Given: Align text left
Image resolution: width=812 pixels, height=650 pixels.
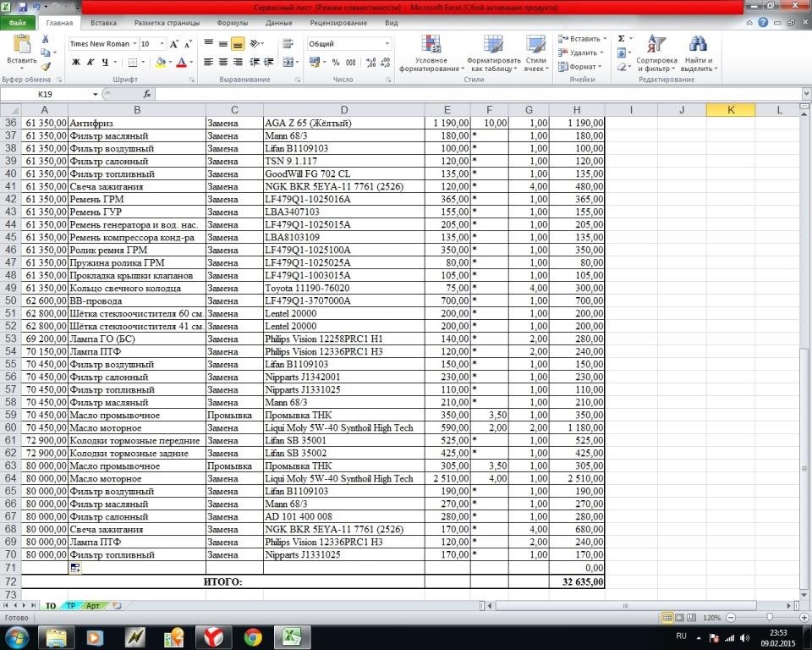Looking at the screenshot, I should 209,62.
